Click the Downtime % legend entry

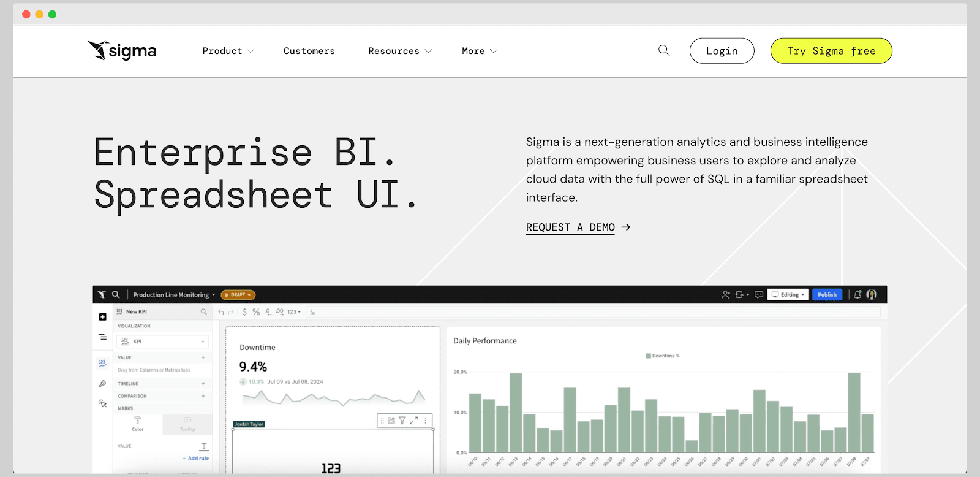point(663,356)
